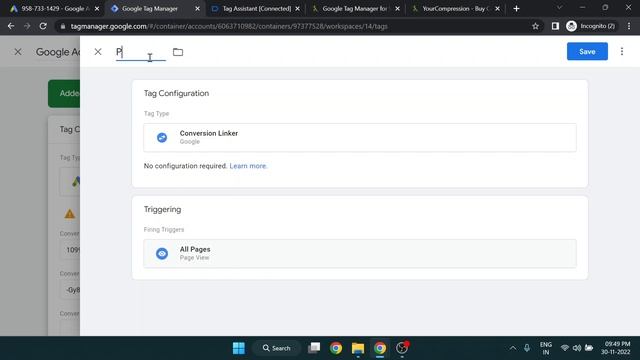640x360 pixels.
Task: Select the Conversion Linker tag type
Action: [x=360, y=138]
